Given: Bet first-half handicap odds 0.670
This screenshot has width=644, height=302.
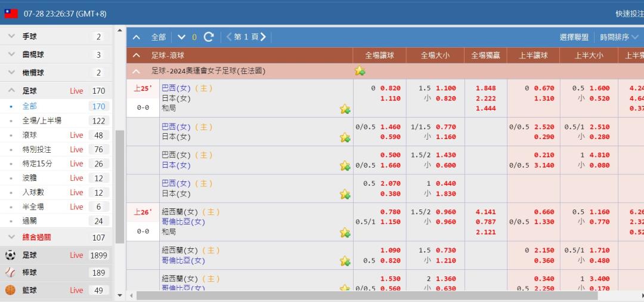Looking at the screenshot, I should [544, 88].
